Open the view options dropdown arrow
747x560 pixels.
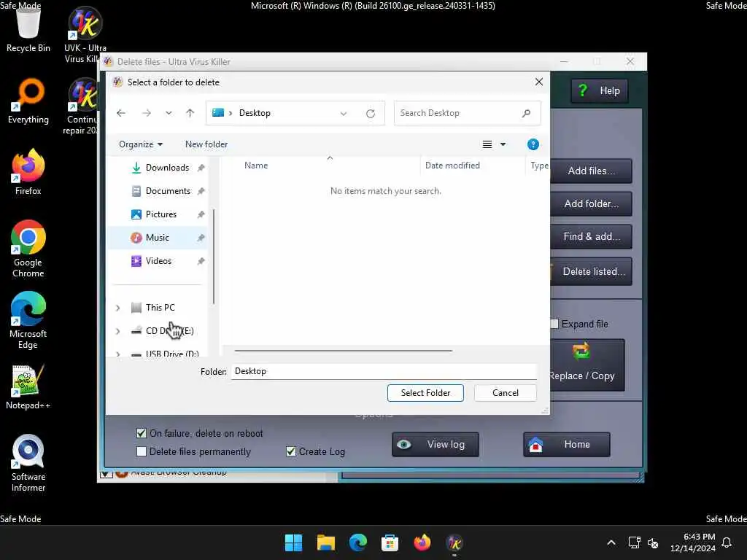pyautogui.click(x=503, y=144)
